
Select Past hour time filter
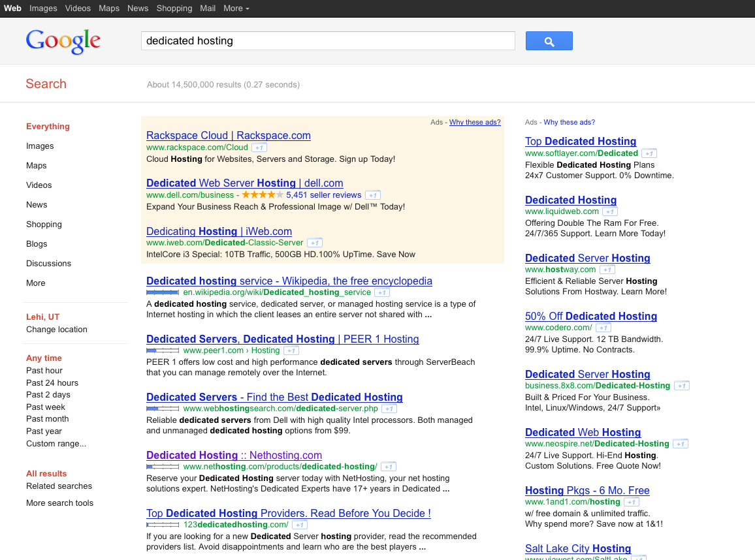pos(44,371)
